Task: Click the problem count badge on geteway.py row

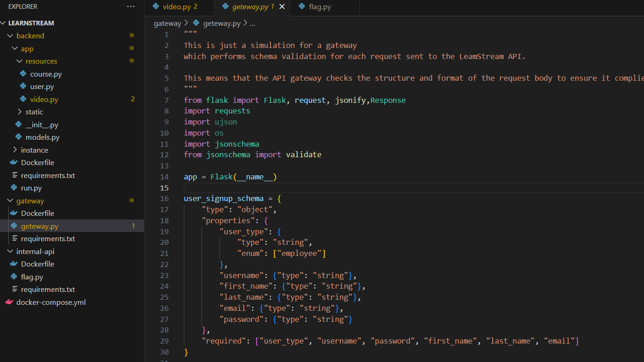Action: 133,226
